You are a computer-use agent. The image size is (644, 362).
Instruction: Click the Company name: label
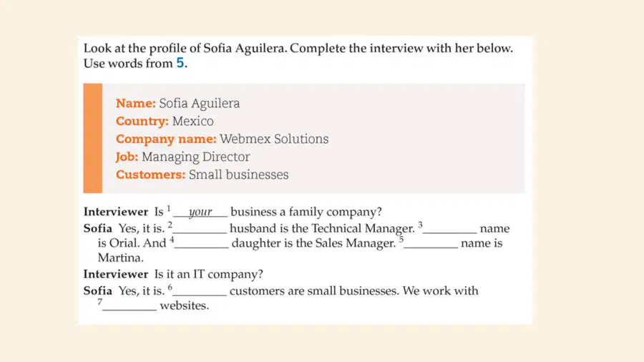pos(166,139)
